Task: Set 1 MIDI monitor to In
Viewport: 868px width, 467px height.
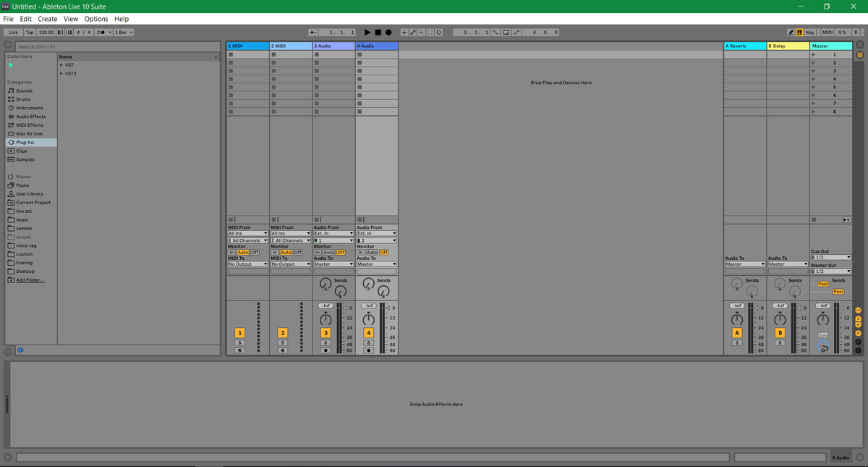Action: (232, 252)
